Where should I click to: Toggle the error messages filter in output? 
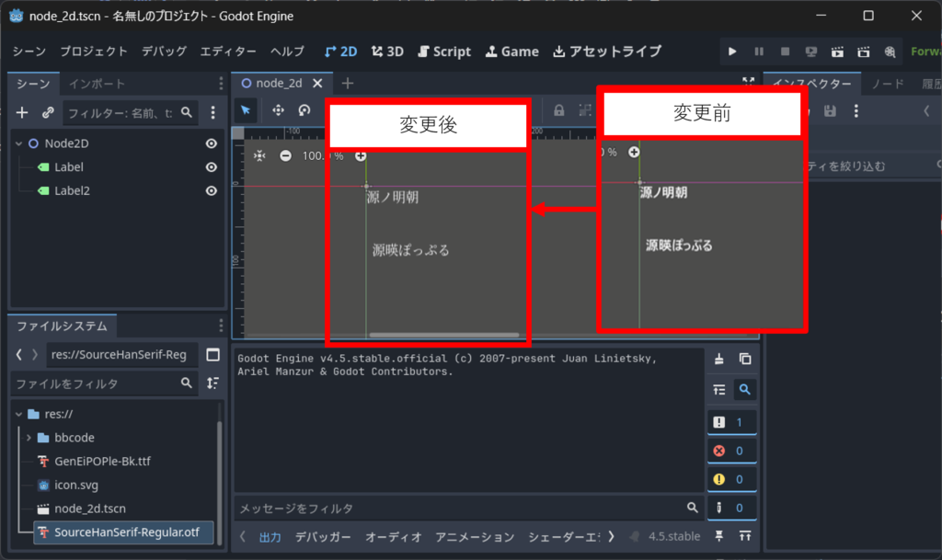732,451
